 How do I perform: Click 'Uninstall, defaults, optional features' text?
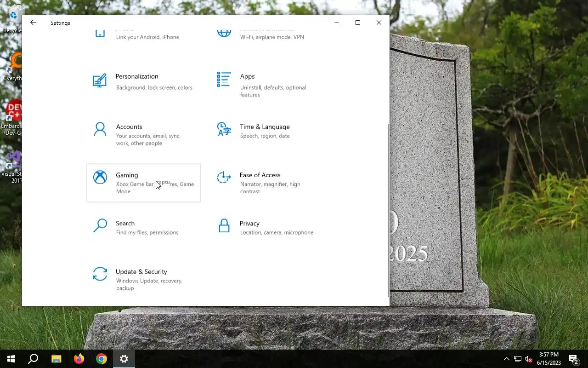pos(273,91)
